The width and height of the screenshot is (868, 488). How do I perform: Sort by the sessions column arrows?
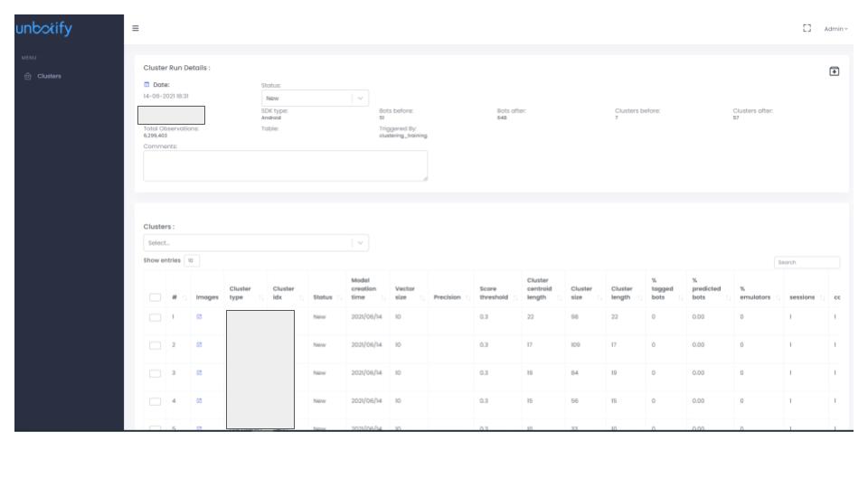[x=822, y=298]
